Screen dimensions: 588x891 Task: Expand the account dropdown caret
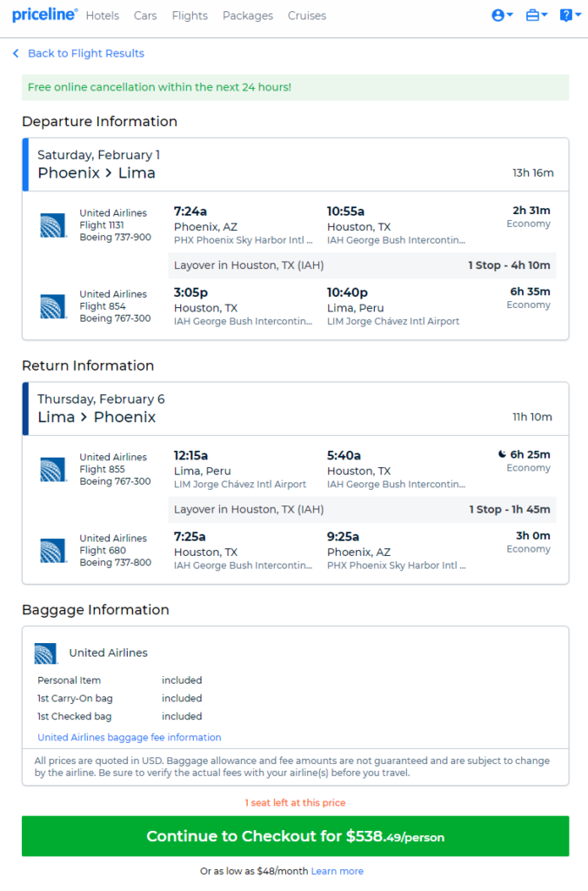pyautogui.click(x=510, y=15)
